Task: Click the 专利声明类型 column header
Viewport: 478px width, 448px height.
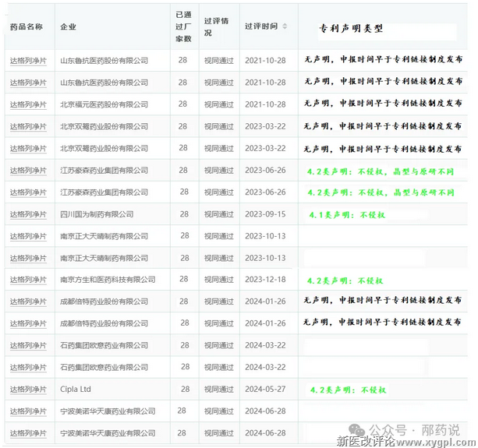Action: [351, 29]
